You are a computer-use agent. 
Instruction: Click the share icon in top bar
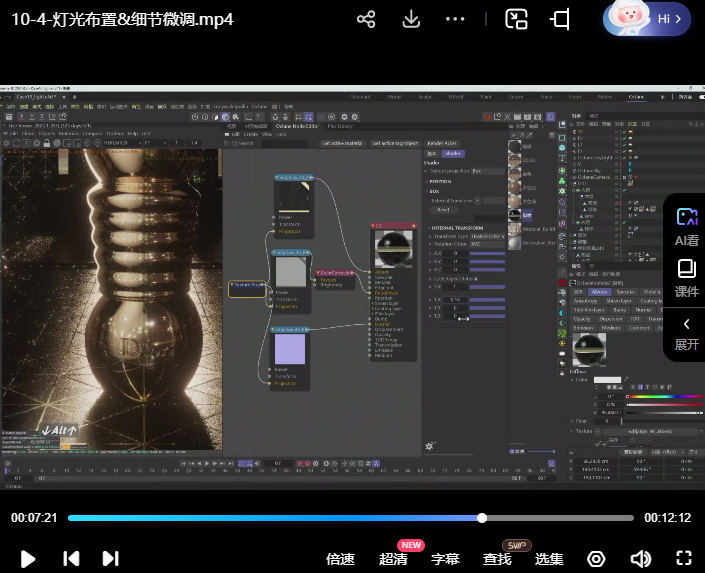coord(366,19)
